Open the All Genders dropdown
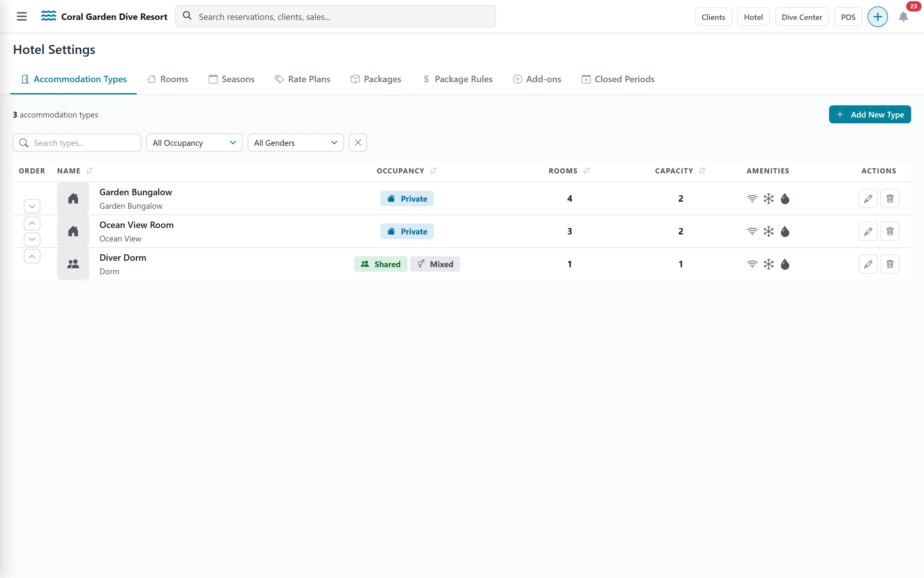924x578 pixels. click(x=295, y=143)
